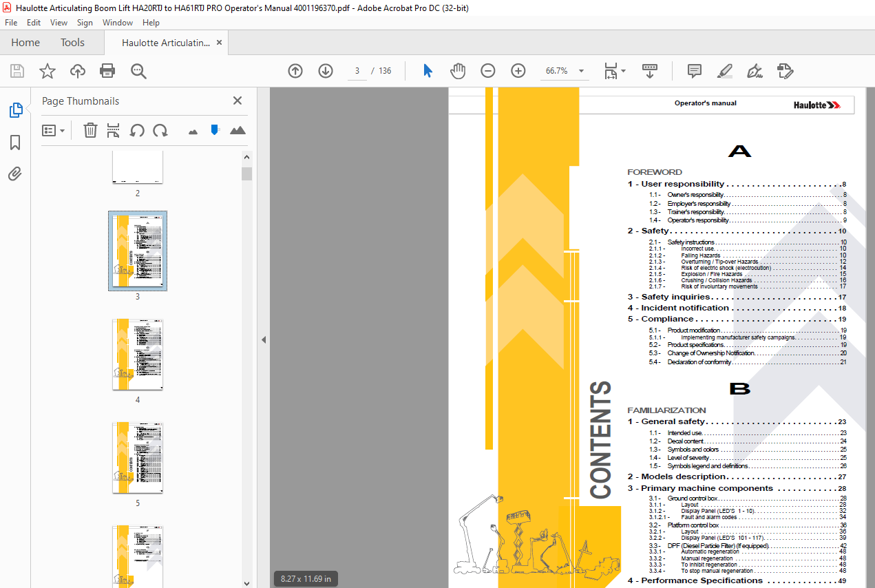This screenshot has width=875, height=588.
Task: Open the fit page options icon
Action: [x=614, y=71]
